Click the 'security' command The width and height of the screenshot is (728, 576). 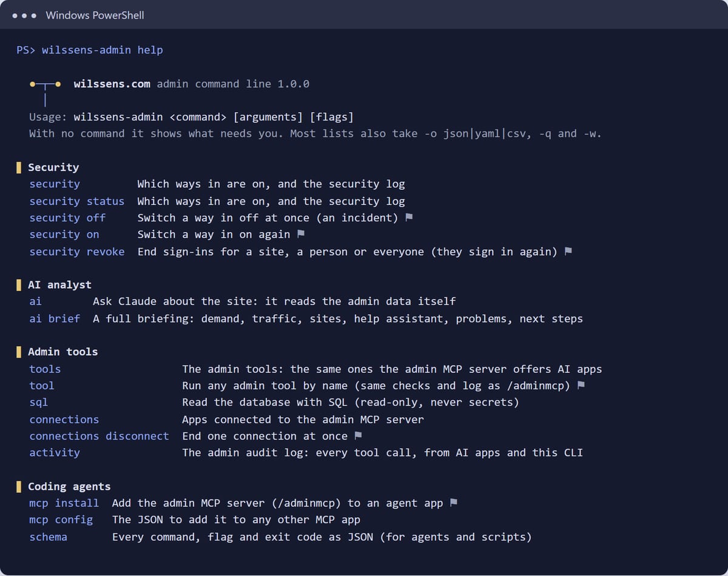[x=55, y=184]
